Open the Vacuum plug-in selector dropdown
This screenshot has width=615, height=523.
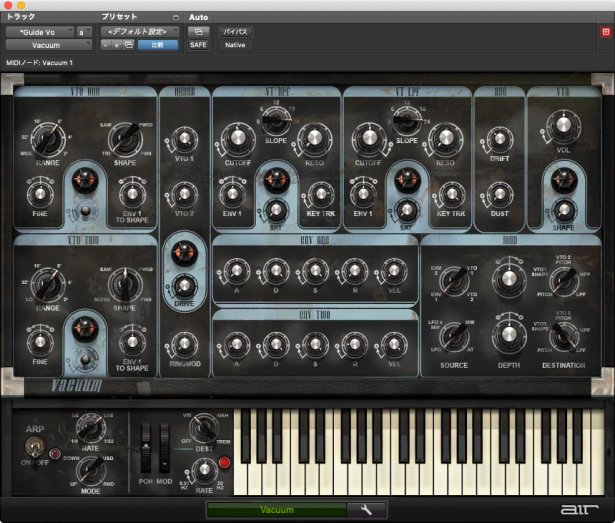tap(49, 45)
